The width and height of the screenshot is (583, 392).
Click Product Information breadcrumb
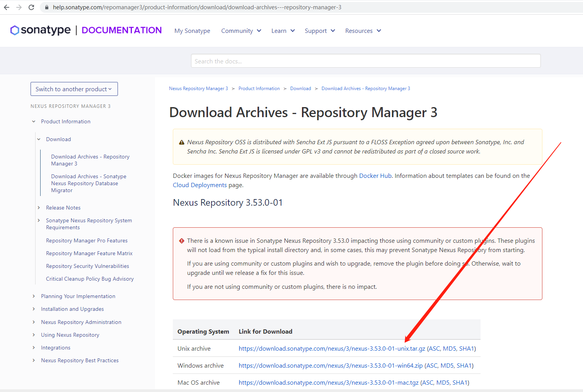(x=259, y=89)
